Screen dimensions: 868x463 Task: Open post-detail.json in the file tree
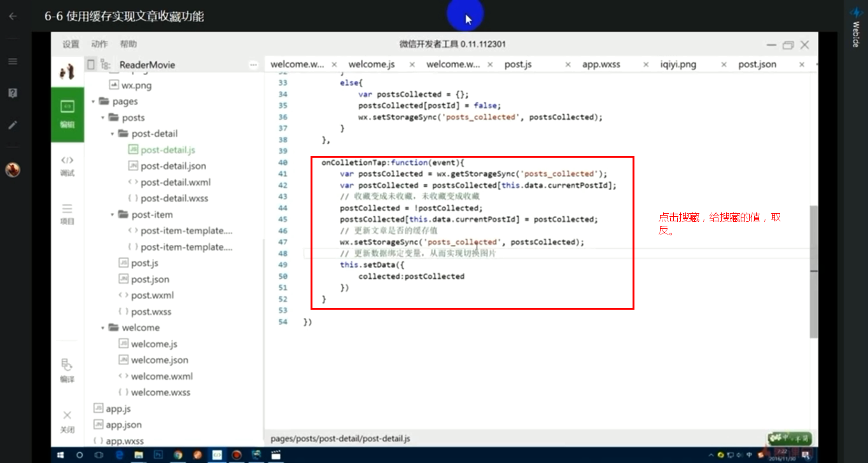[173, 166]
